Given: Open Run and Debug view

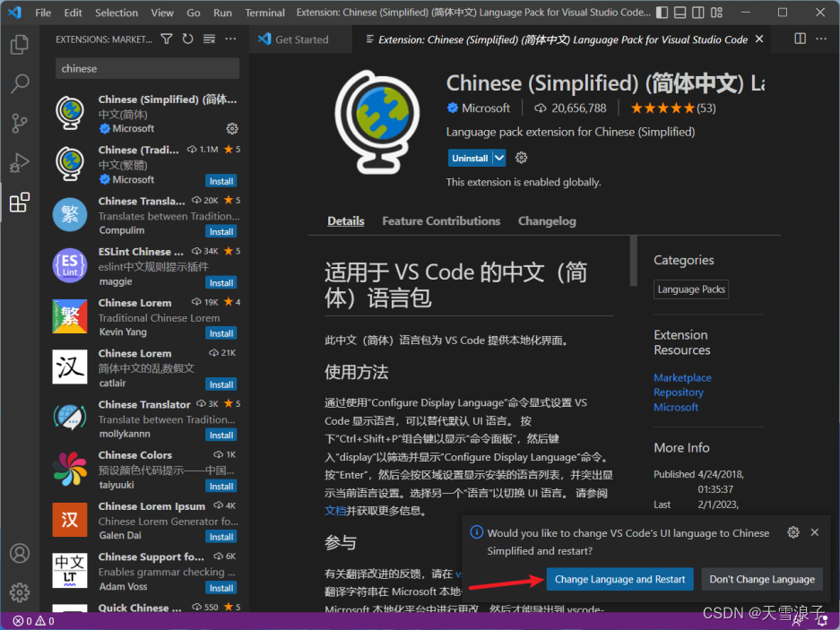Looking at the screenshot, I should 20,162.
